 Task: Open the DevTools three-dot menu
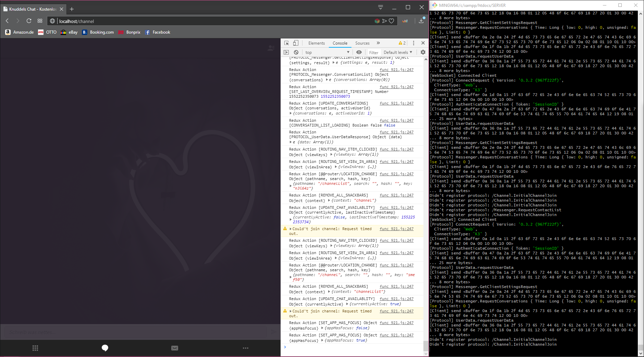(413, 43)
